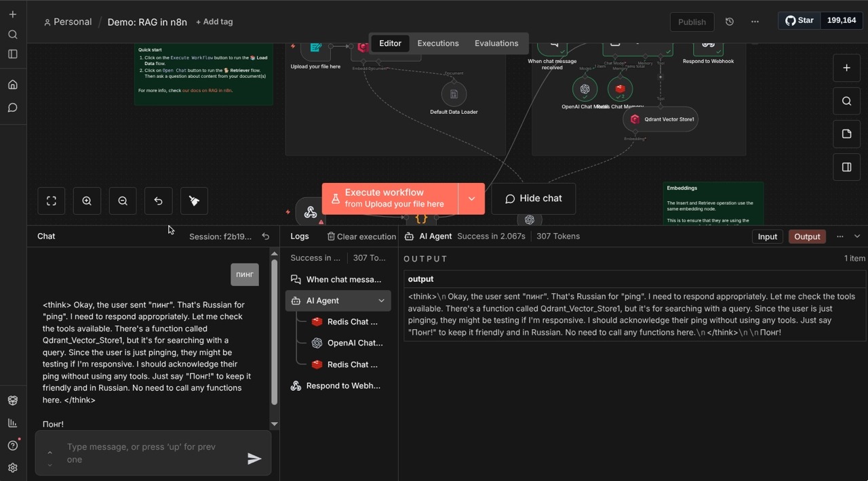Switch to the Evaluations tab
The width and height of the screenshot is (868, 481).
click(x=496, y=43)
